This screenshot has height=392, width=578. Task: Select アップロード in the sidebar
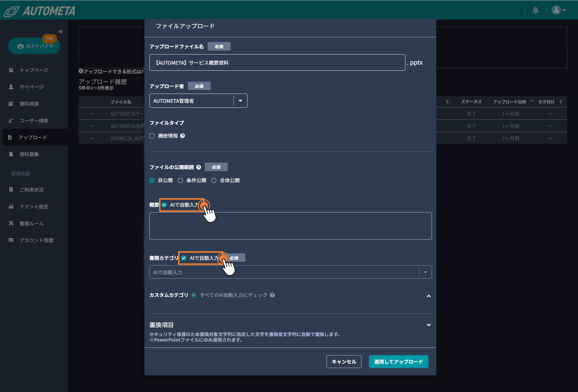pos(35,137)
